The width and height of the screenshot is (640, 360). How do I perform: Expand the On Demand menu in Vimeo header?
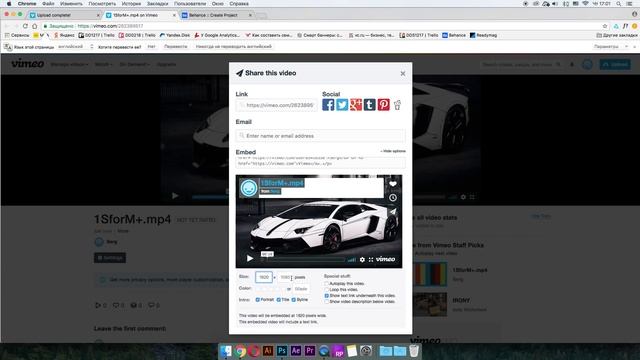coord(134,64)
